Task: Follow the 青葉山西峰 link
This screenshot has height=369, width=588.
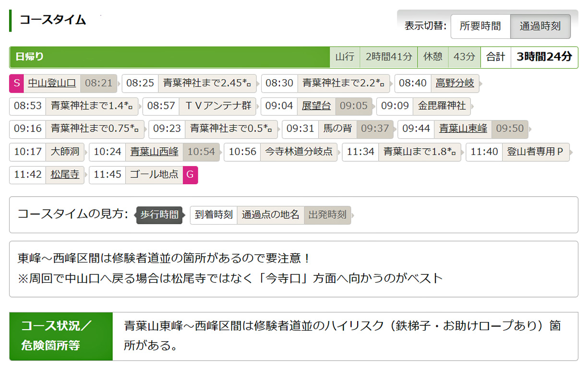Action: click(154, 152)
